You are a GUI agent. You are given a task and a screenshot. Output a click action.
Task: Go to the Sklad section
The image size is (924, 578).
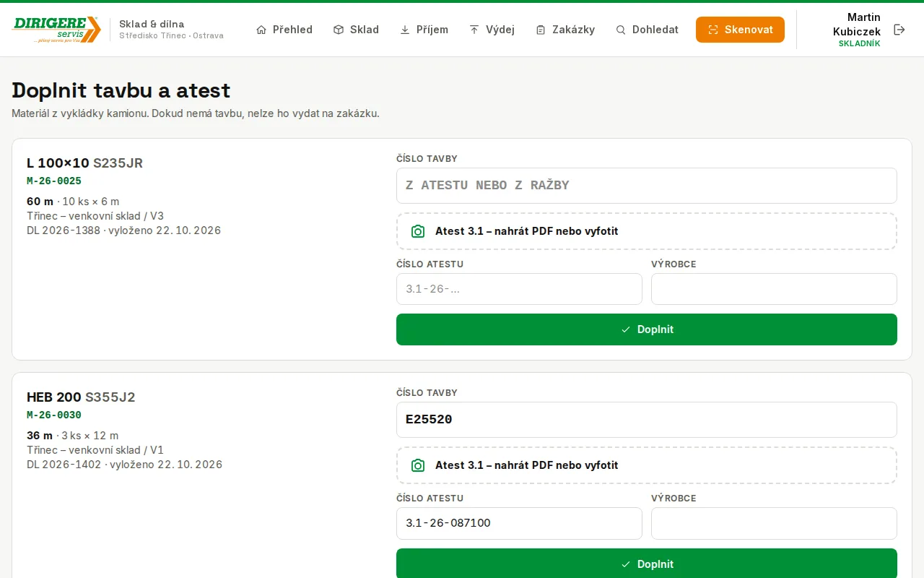(356, 30)
